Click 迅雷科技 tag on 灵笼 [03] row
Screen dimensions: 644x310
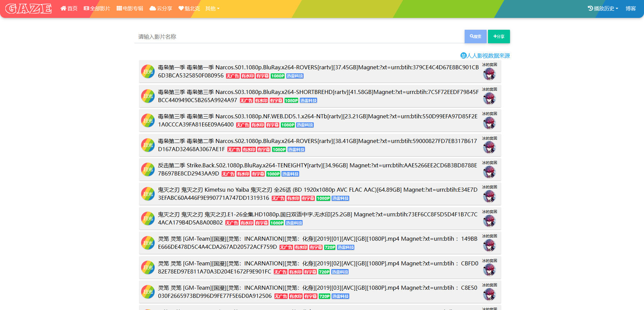tap(340, 296)
